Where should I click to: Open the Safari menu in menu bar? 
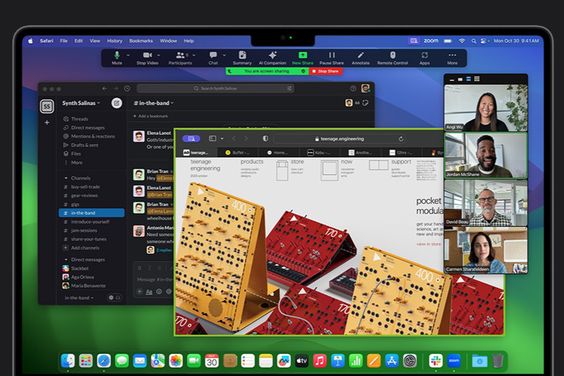click(x=47, y=41)
